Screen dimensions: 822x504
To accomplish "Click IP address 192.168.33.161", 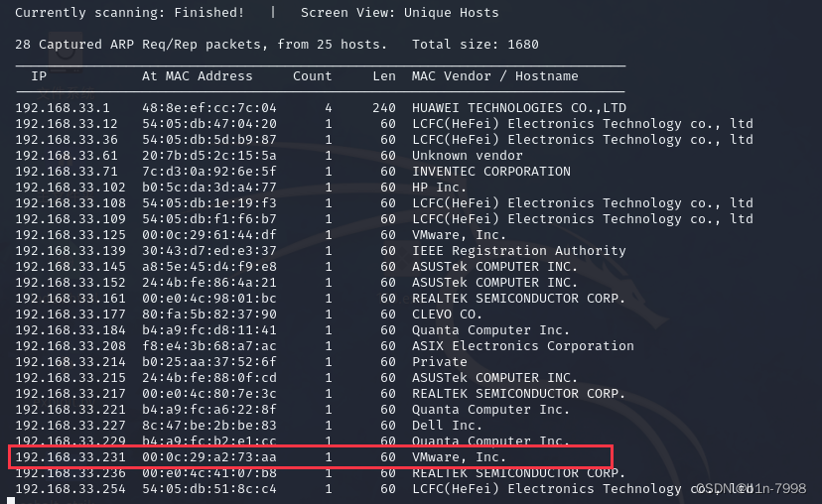I will point(70,298).
